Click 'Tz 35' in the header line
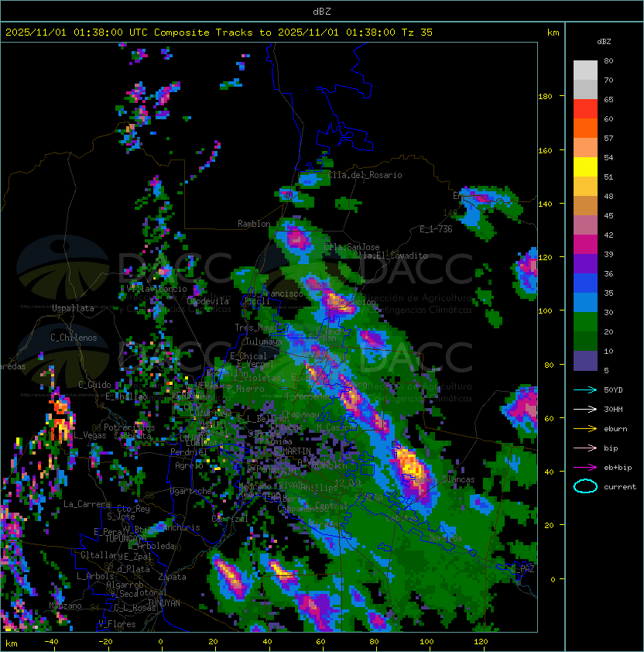Screen dimensions: 644x652 coord(417,33)
